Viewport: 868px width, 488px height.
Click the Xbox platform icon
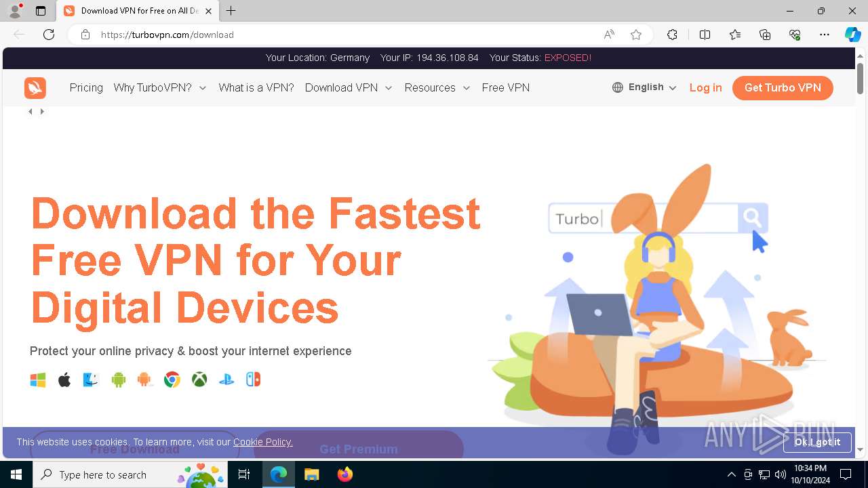199,380
